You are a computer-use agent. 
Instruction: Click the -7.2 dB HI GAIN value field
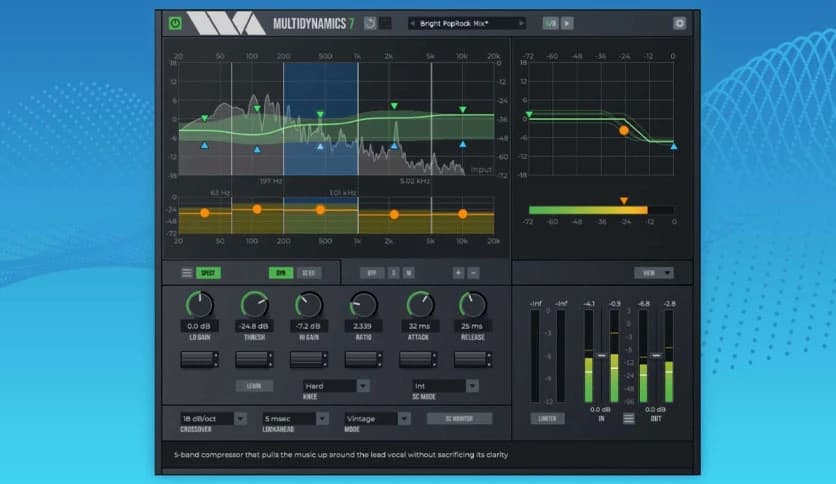(309, 326)
